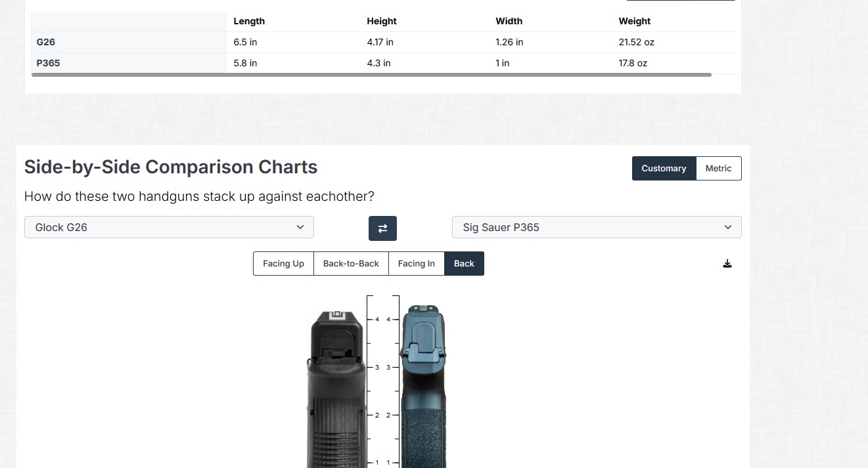Click the 4.3 in height value
868x468 pixels.
coord(378,63)
